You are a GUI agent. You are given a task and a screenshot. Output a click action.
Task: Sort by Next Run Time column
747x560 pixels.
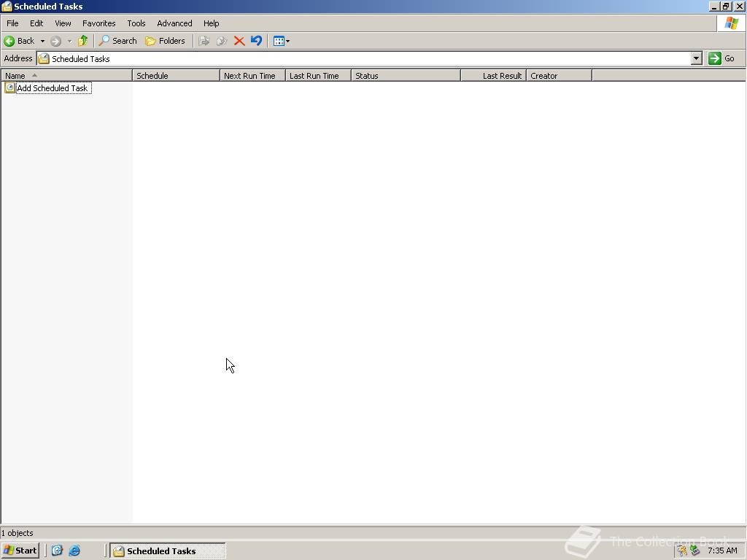[252, 76]
